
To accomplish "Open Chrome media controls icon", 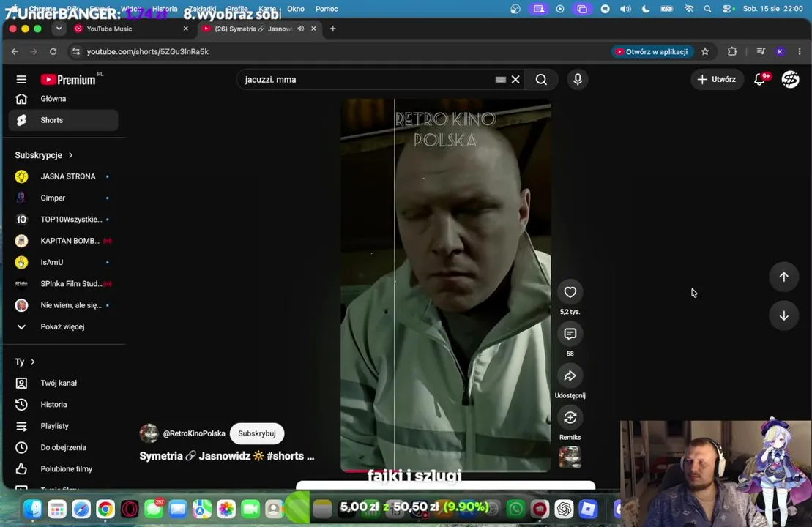I will point(761,51).
